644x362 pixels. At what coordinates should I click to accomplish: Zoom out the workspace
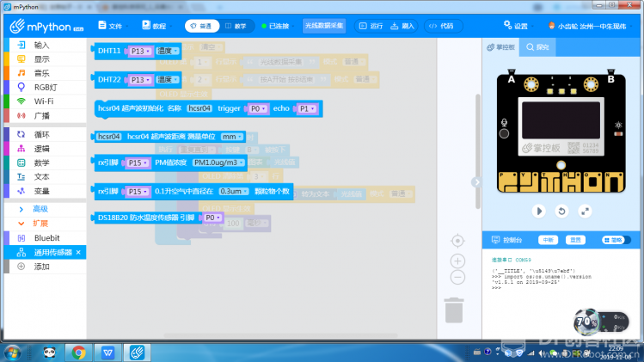tap(457, 278)
